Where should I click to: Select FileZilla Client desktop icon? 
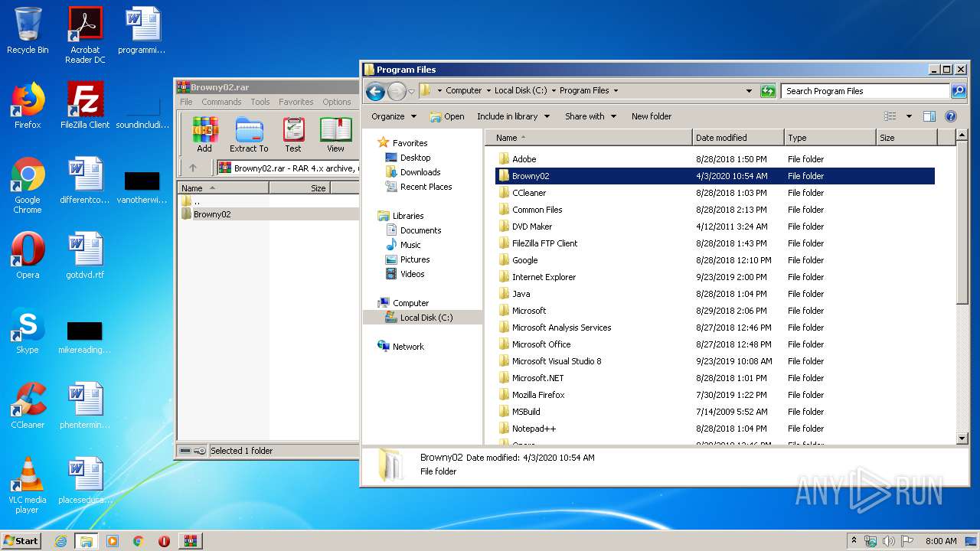85,106
